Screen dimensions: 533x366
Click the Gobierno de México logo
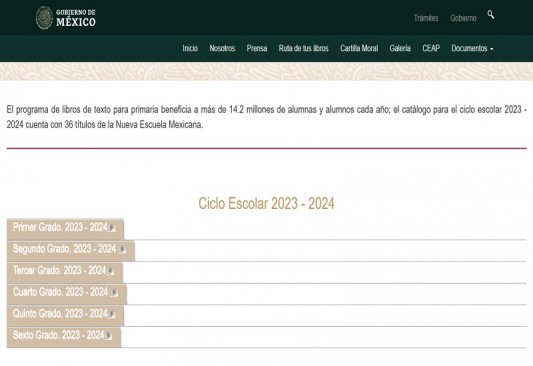(x=66, y=18)
